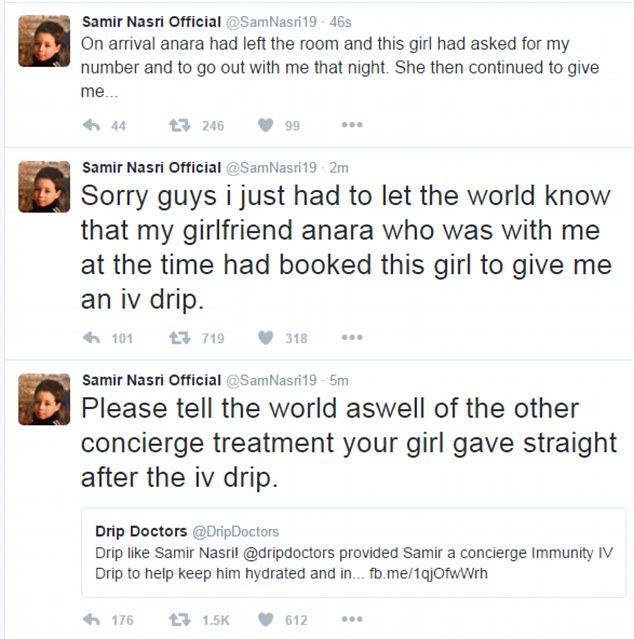The image size is (634, 639).
Task: Click the @SamNasri19 handle on the 2m tweet
Action: coord(271,167)
